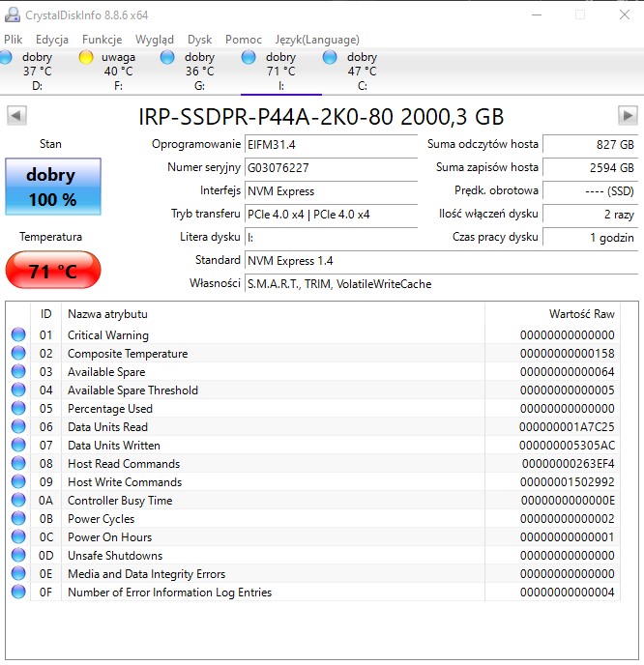
Task: Click the Ilość włączeń dysku value 2 razy
Action: coord(590,215)
